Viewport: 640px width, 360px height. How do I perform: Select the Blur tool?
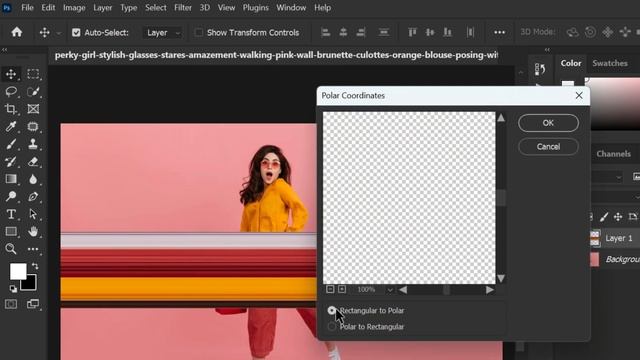coord(33,179)
